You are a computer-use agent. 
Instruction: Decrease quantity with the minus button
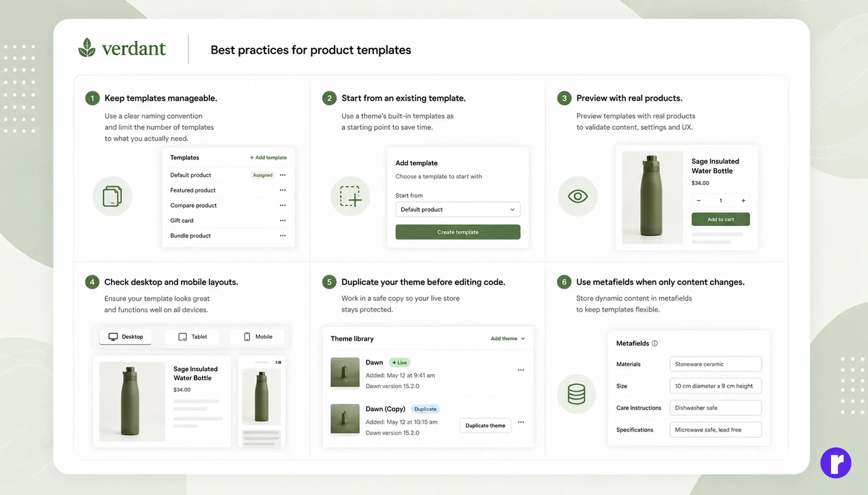[698, 201]
